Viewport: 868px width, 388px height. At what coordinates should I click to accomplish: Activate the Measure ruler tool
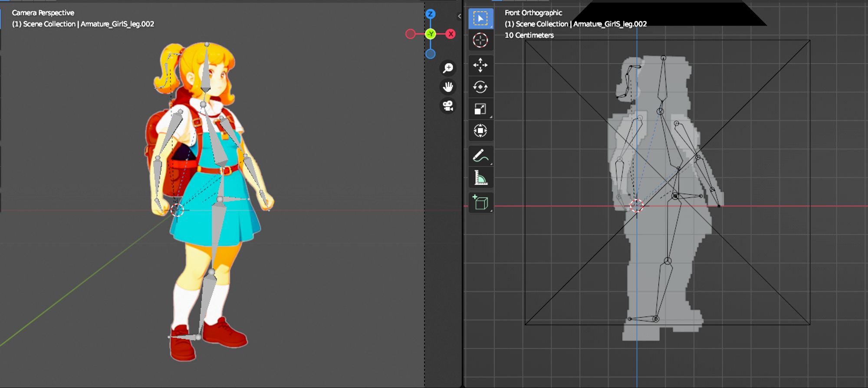pyautogui.click(x=480, y=177)
